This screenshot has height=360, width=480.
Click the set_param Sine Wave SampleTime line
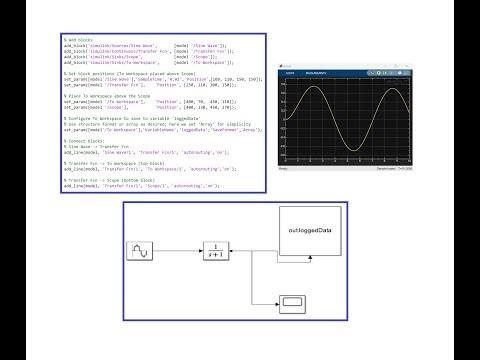click(163, 79)
